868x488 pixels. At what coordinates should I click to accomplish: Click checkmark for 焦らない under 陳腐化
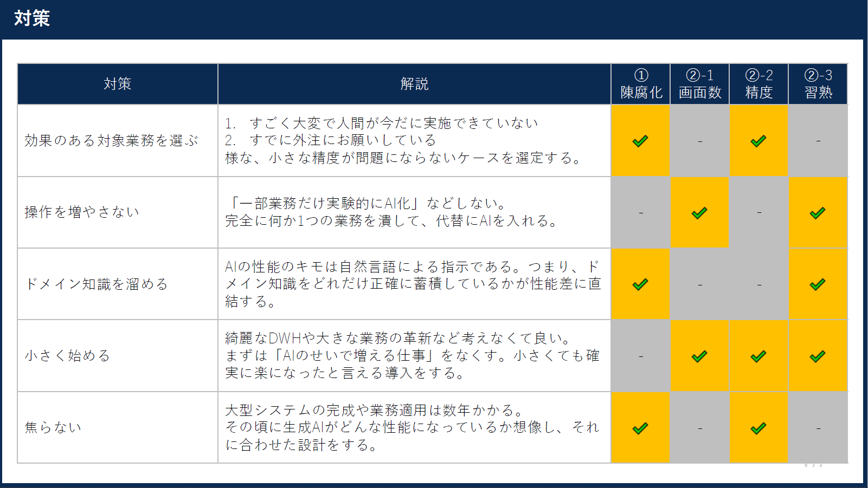pos(640,428)
